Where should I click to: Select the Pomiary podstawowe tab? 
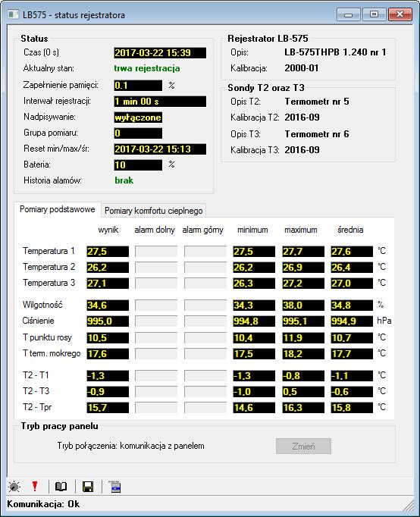(x=58, y=209)
